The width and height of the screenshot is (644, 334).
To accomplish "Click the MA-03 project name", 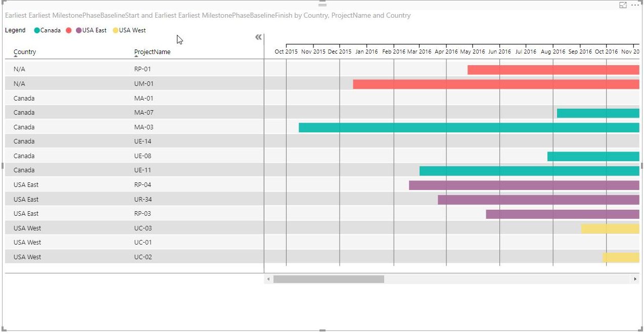I will click(144, 127).
